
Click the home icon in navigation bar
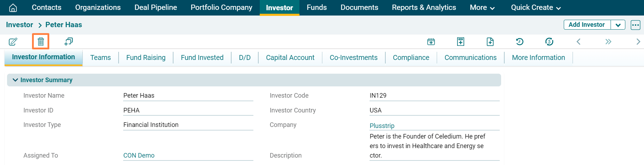(13, 8)
